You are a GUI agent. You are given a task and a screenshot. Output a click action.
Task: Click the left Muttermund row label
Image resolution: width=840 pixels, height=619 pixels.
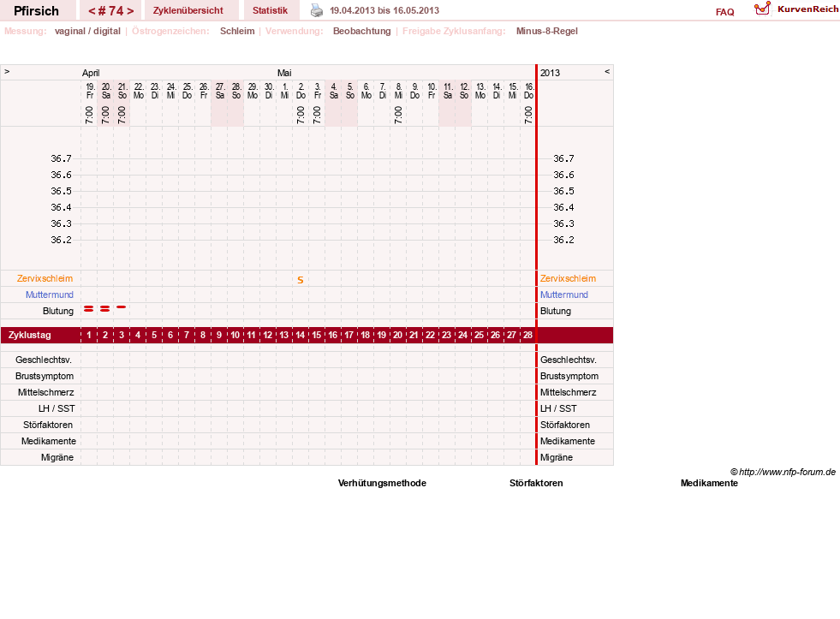pyautogui.click(x=50, y=295)
